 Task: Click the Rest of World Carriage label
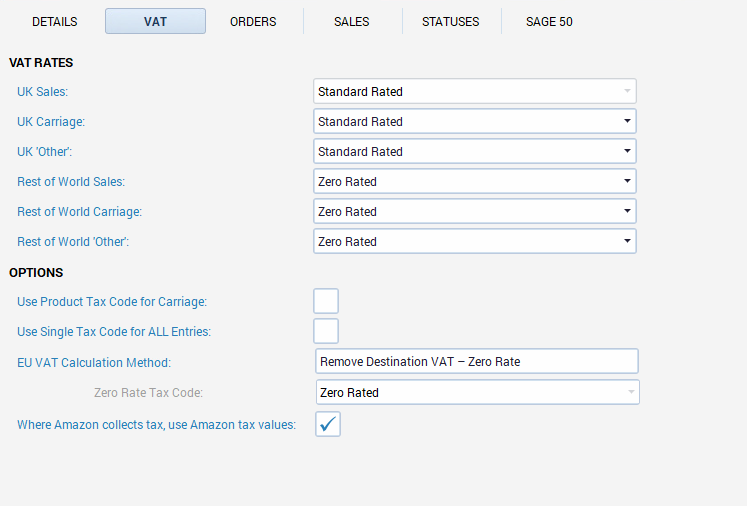pos(79,212)
